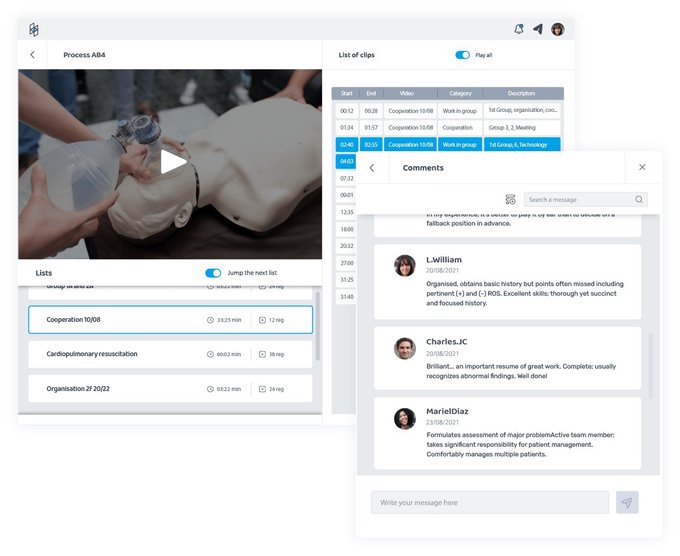Go back in the Comments panel
The width and height of the screenshot is (680, 556).
(372, 168)
